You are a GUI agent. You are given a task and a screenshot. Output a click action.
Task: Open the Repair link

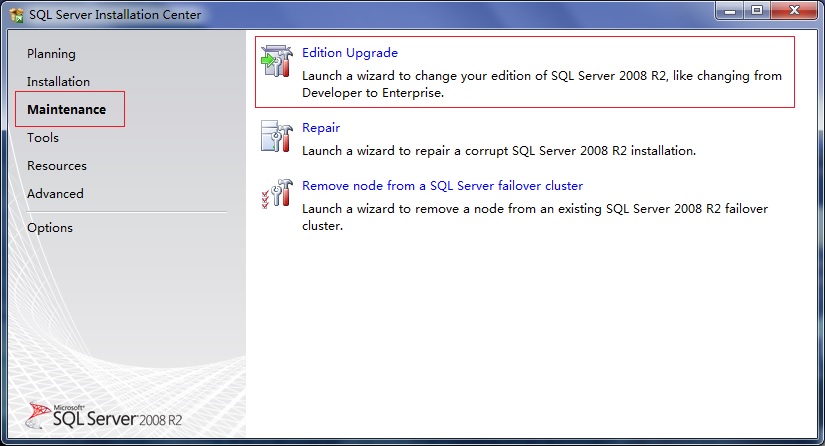coord(321,128)
